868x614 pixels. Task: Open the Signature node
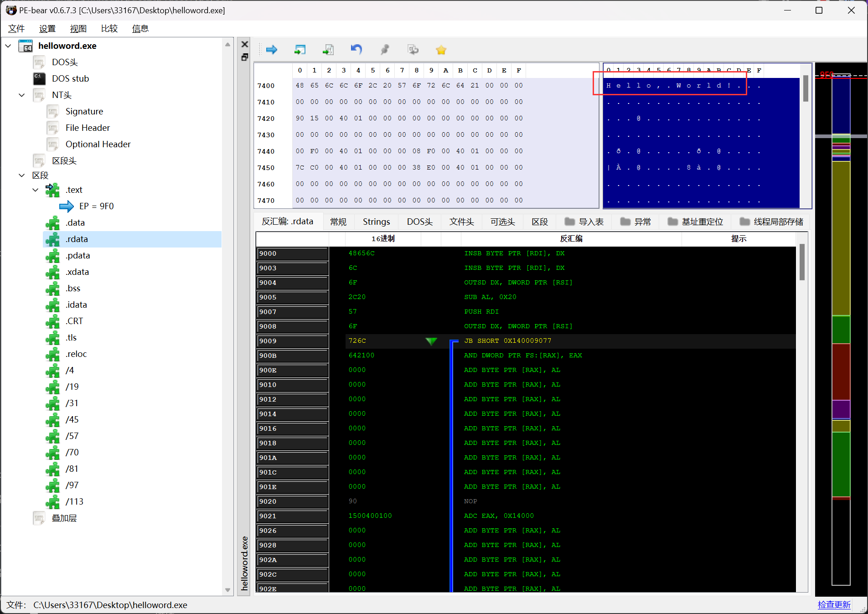84,111
